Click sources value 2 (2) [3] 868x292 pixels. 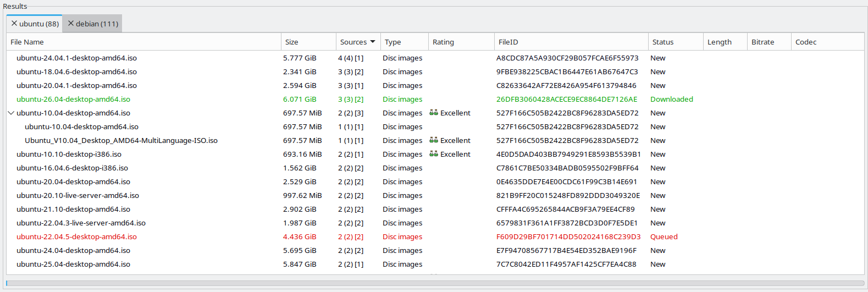click(x=351, y=113)
